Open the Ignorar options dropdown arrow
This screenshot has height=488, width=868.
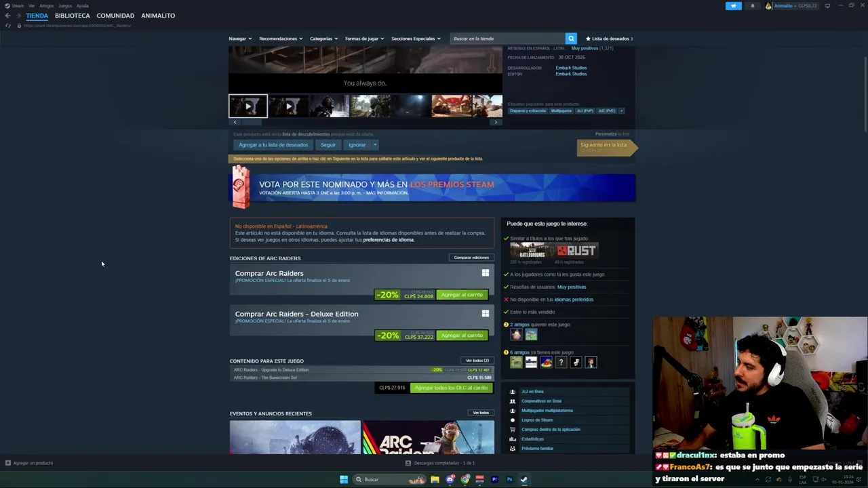click(375, 145)
